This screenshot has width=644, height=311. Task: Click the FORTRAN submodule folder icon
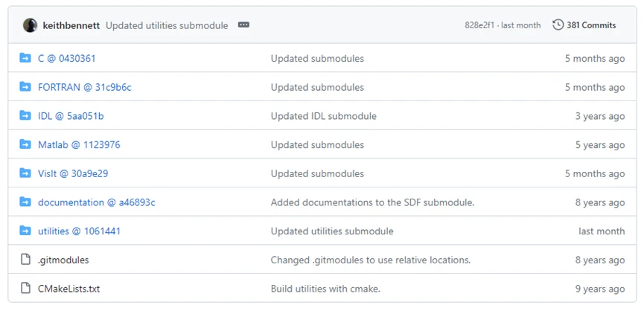tap(25, 87)
